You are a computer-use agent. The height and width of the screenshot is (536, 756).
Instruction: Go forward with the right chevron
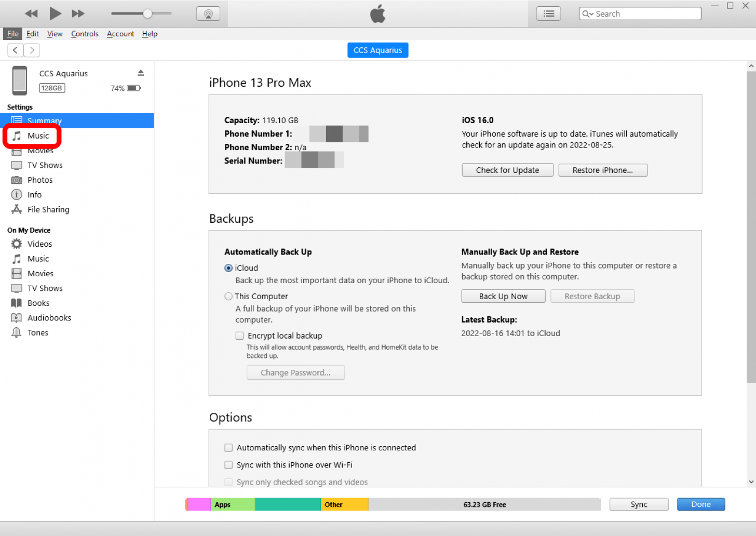click(x=32, y=50)
